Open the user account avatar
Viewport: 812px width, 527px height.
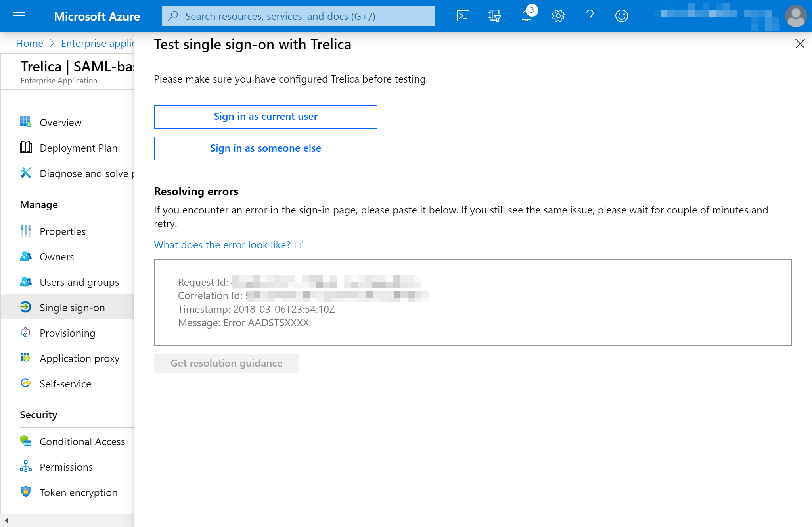point(796,16)
